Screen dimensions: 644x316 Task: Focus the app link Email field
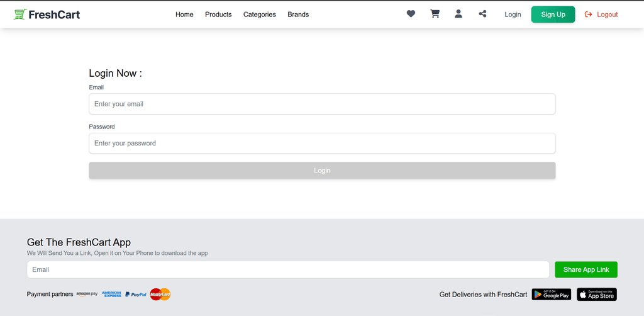[x=288, y=269]
